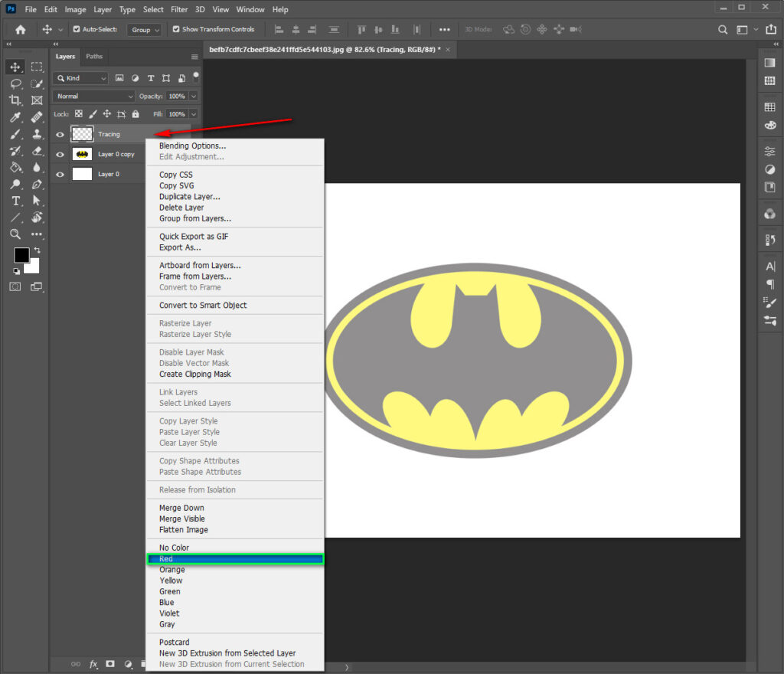Screen dimensions: 784x674
Task: Select the Move tool
Action: point(15,67)
